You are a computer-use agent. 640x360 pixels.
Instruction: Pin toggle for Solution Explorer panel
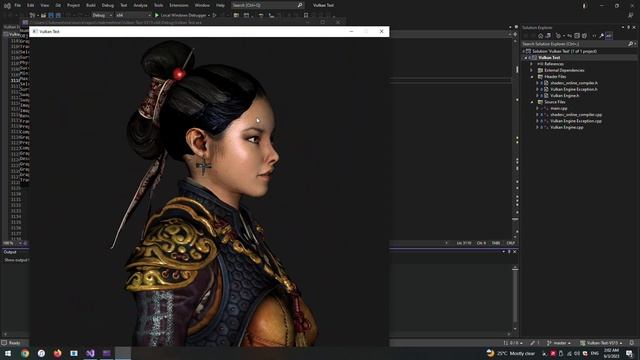629,27
